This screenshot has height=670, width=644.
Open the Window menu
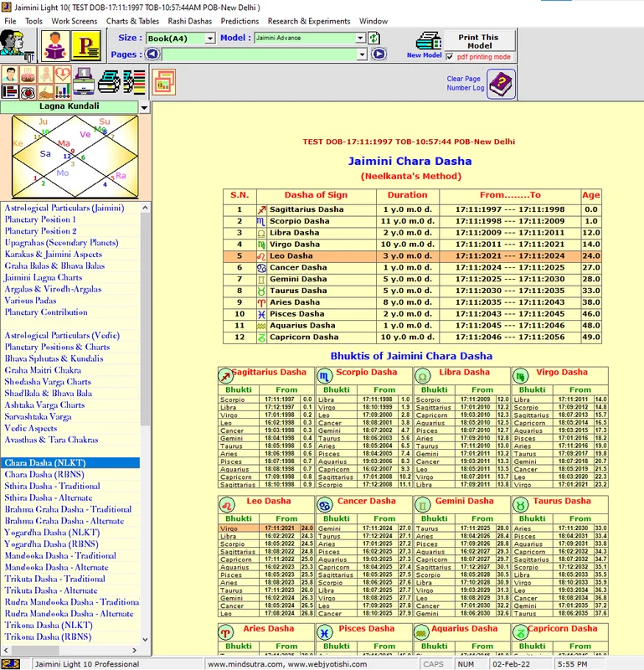pos(374,21)
